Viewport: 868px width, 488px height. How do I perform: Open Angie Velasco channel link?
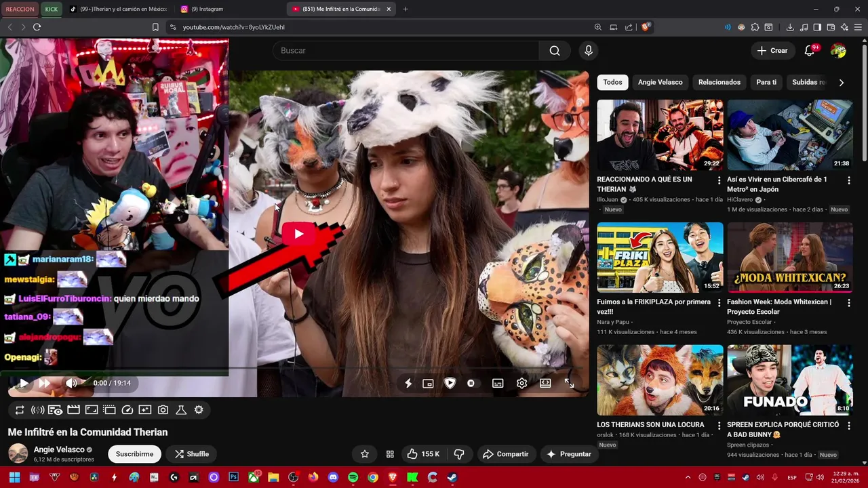pos(59,449)
